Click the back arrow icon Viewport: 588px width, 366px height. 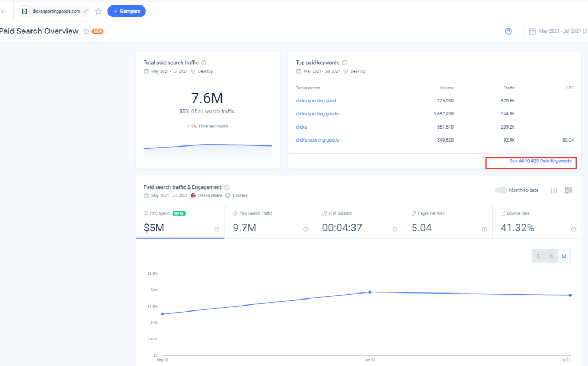[4, 11]
